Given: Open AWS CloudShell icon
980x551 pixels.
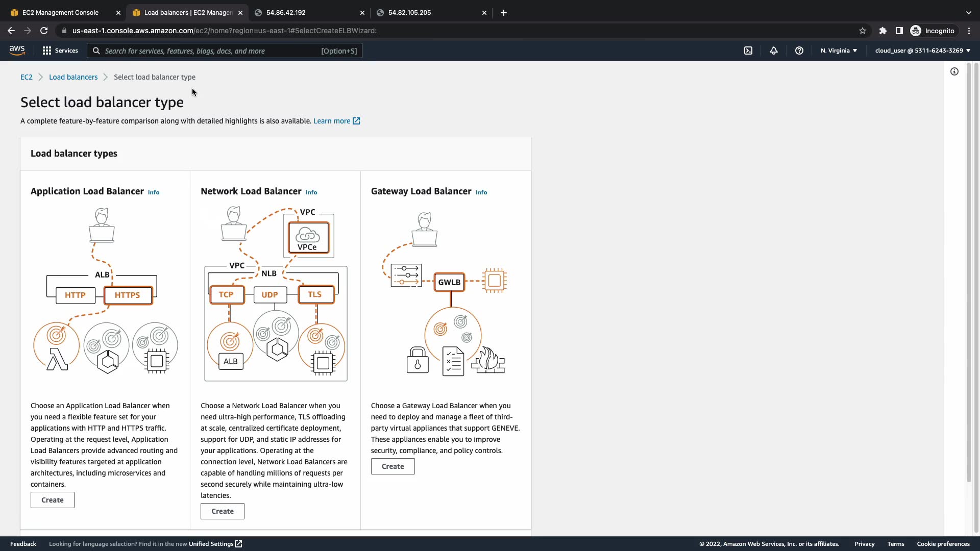Looking at the screenshot, I should pos(748,51).
